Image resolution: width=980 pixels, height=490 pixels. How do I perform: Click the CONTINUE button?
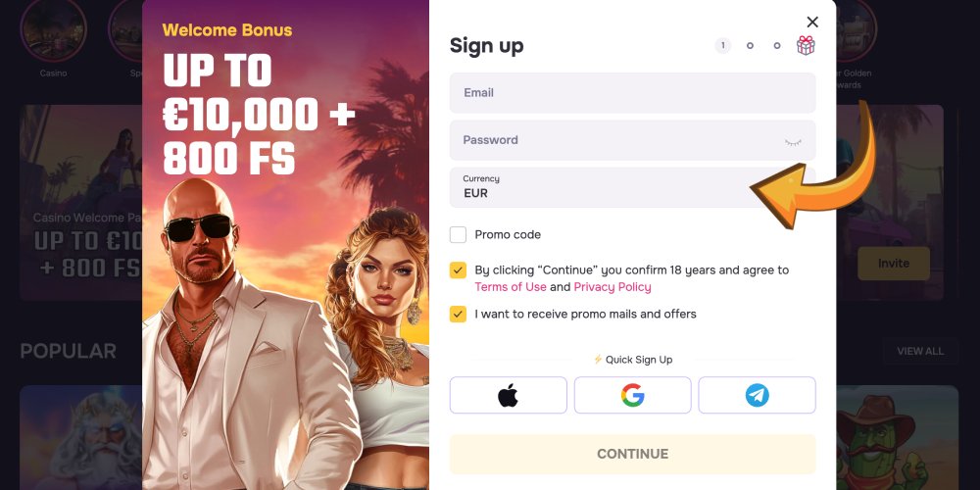coord(632,454)
